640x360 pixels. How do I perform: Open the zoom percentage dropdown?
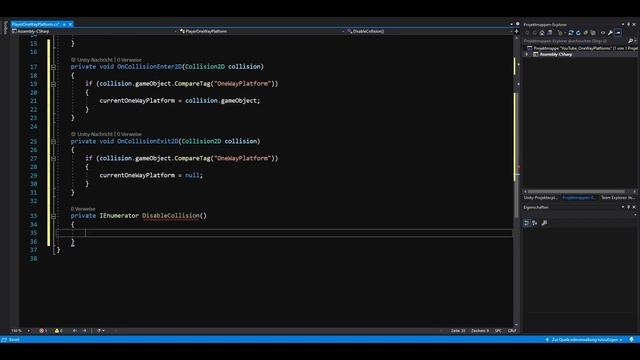(x=29, y=331)
